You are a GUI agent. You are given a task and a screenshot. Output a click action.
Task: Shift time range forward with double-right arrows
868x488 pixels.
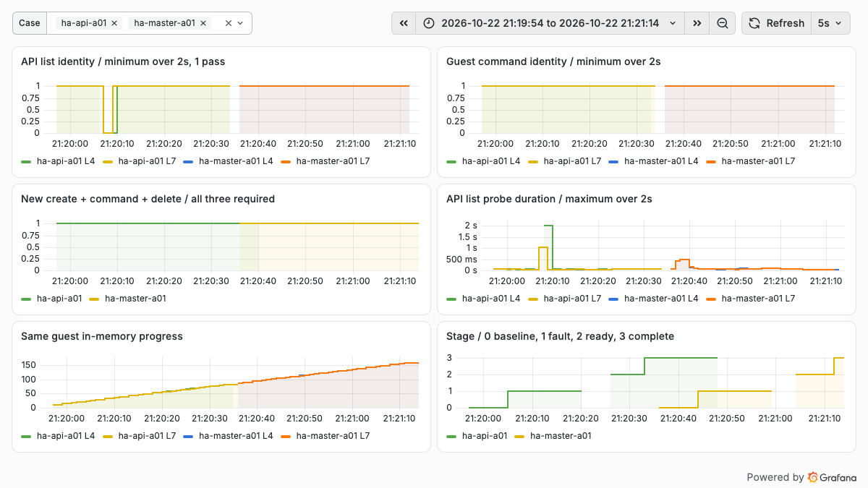(697, 23)
